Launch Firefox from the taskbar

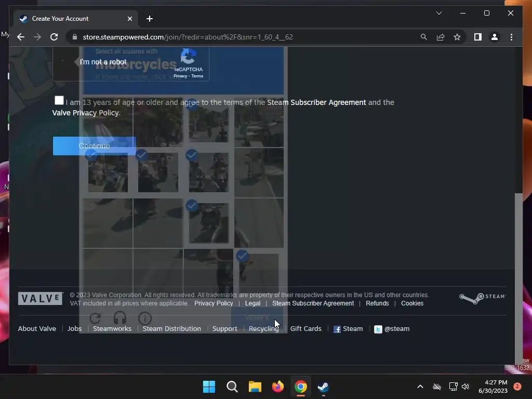(278, 387)
